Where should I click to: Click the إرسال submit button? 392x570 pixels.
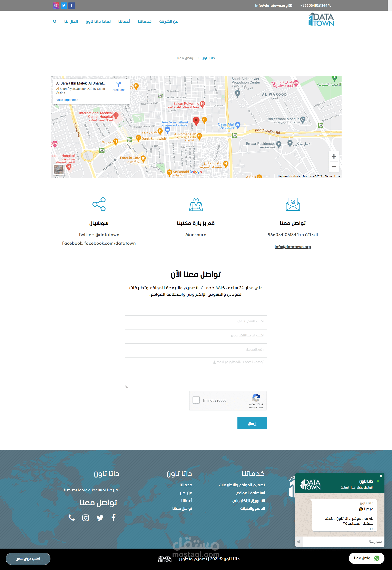tap(252, 423)
